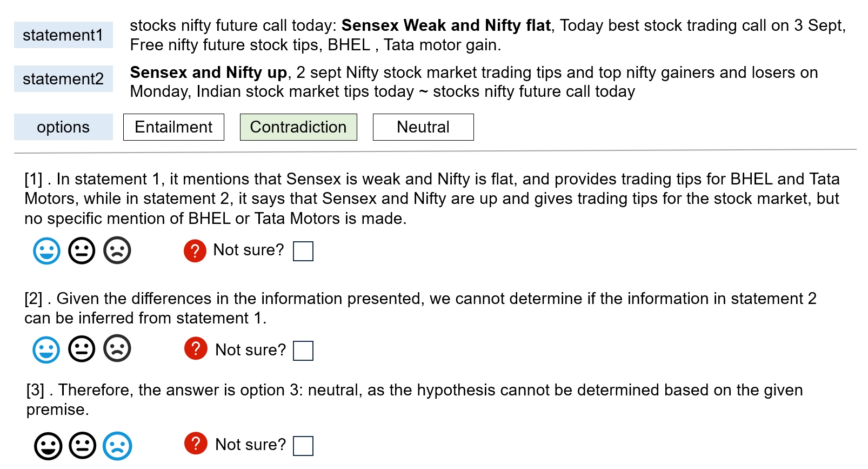Image resolution: width=868 pixels, height=469 pixels.
Task: Select the Contradiction option
Action: 298,127
